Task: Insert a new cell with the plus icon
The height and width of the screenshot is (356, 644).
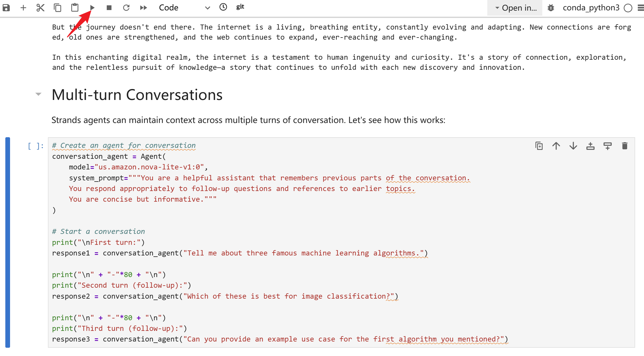Action: coord(23,8)
